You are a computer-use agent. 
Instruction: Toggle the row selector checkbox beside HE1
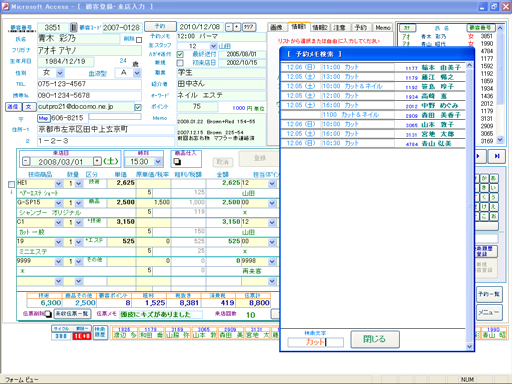point(11,184)
